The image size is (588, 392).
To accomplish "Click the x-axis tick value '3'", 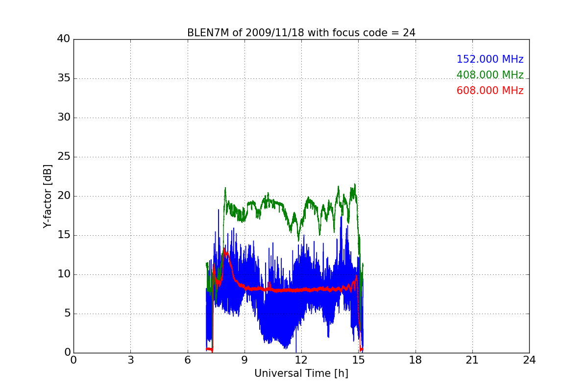I will click(130, 360).
